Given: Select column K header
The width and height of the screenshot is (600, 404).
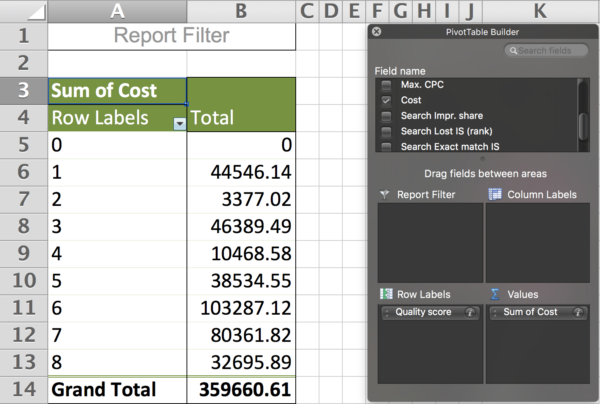Looking at the screenshot, I should click(540, 11).
